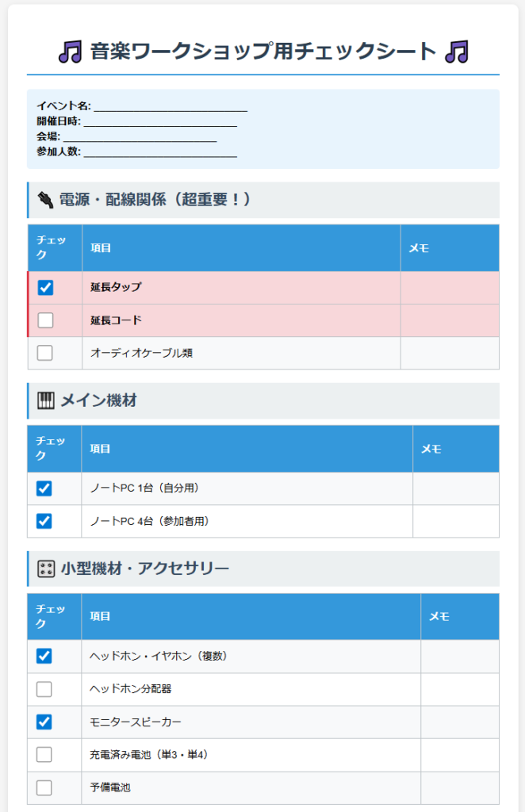Check the 予備電池 checkbox

click(44, 787)
